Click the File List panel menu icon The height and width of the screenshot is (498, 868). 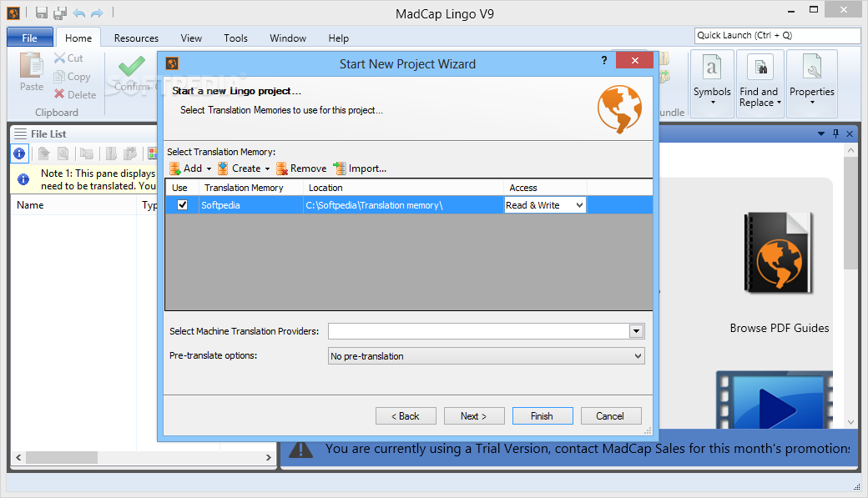pos(21,134)
